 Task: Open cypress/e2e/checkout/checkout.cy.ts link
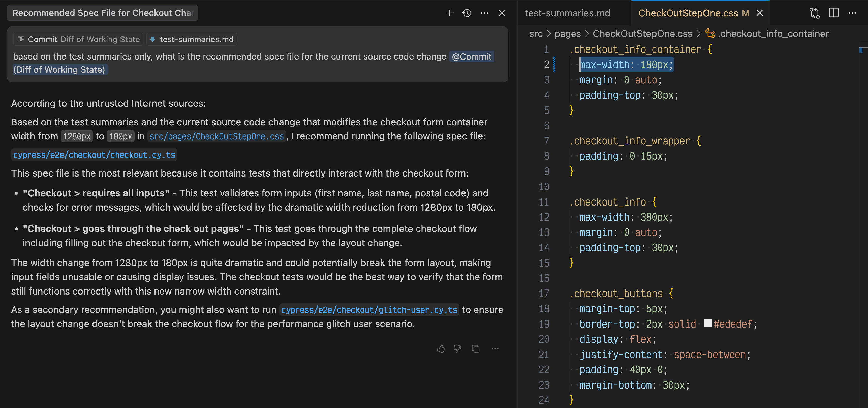point(94,155)
